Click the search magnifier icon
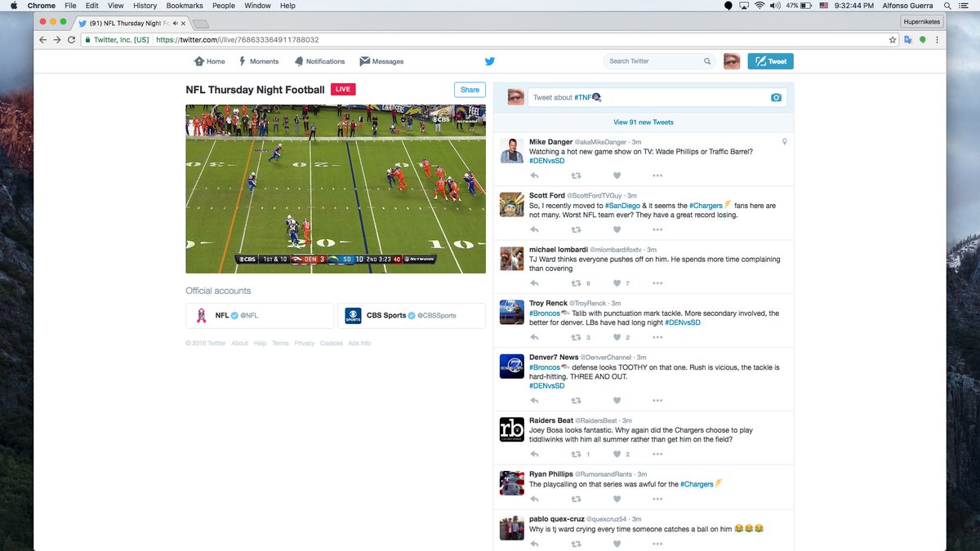The image size is (980, 551). [707, 61]
